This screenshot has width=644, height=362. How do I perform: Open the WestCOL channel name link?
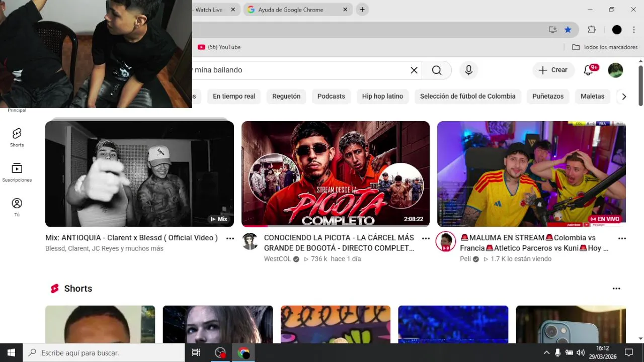(x=277, y=259)
